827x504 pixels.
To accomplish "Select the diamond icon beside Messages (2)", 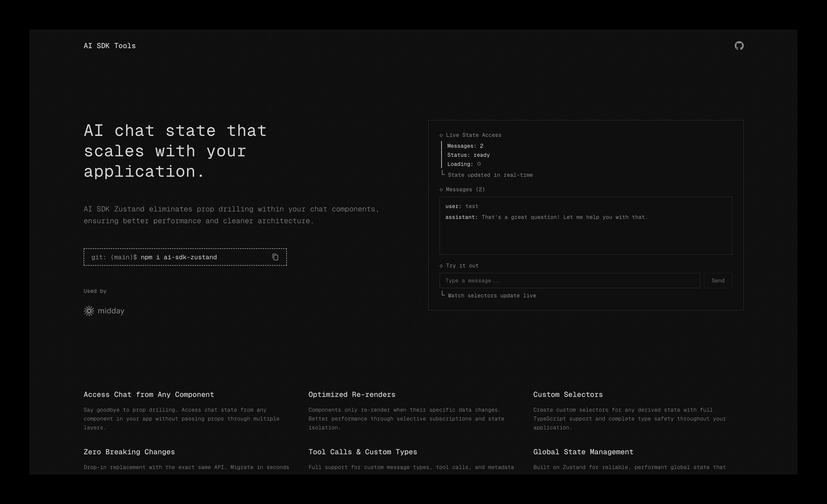I will 441,189.
